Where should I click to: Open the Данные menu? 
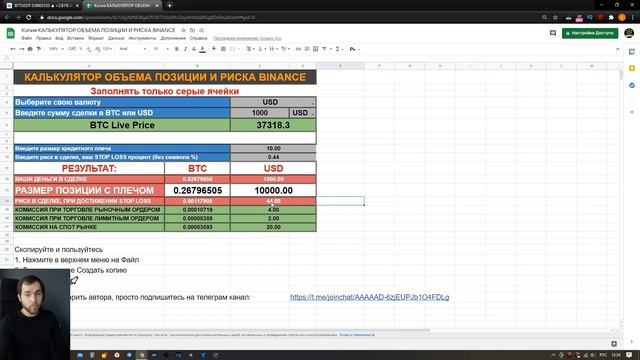[x=116, y=38]
